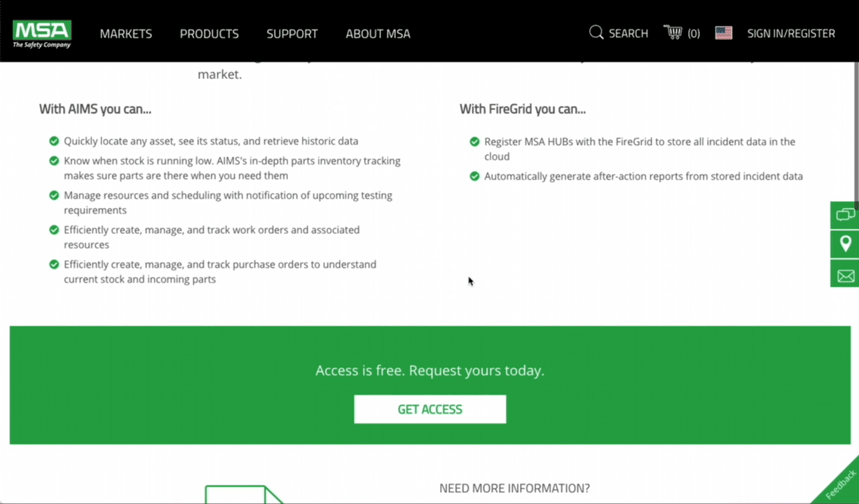The image size is (859, 504).
Task: Open the PRODUCTS menu
Action: (209, 34)
